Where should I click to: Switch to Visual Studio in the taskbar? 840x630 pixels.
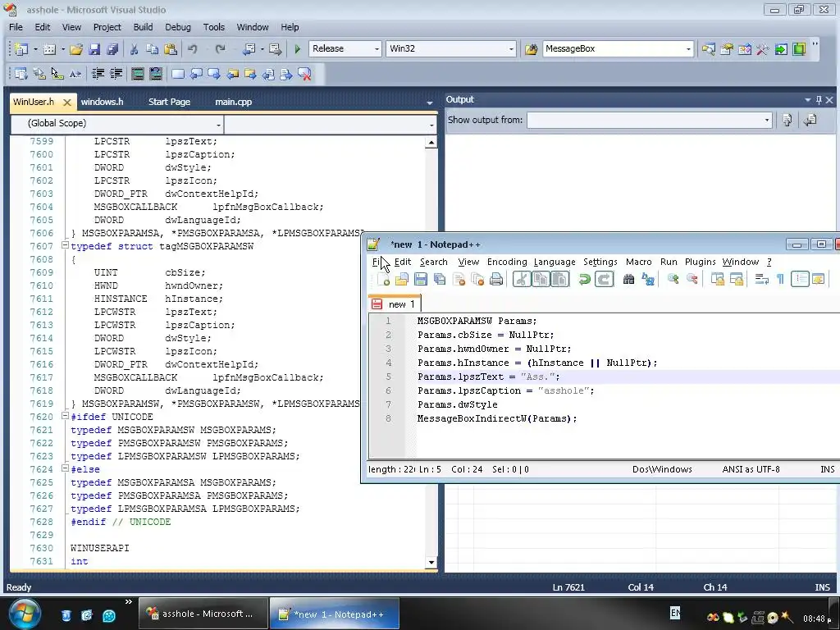pyautogui.click(x=203, y=614)
